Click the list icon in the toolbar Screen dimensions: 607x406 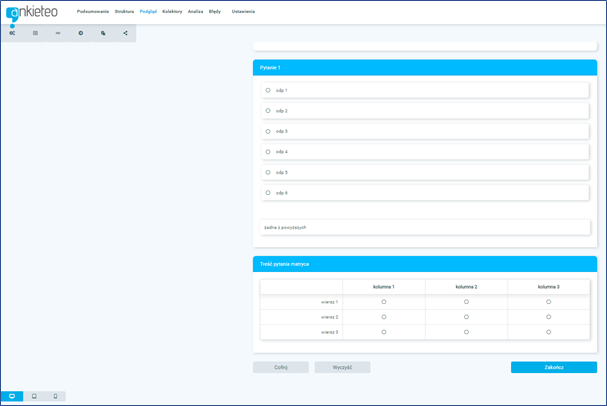[35, 33]
